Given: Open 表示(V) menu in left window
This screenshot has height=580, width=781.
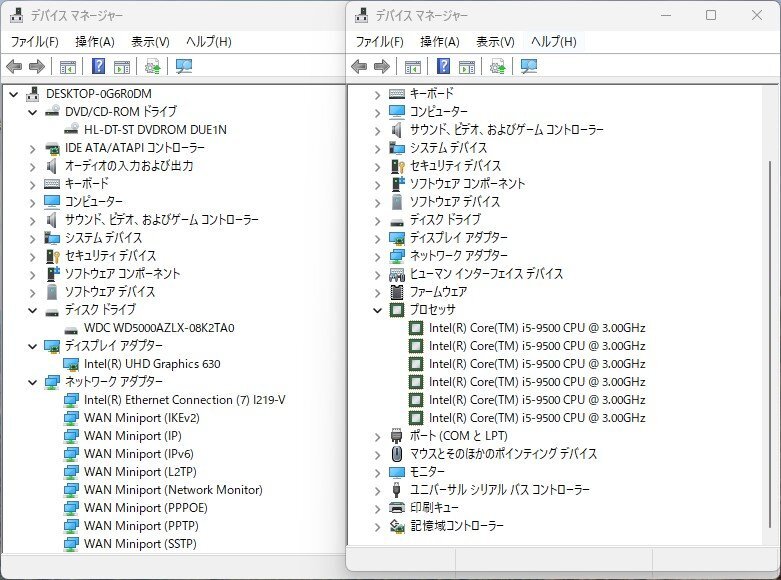Looking at the screenshot, I should click(150, 41).
